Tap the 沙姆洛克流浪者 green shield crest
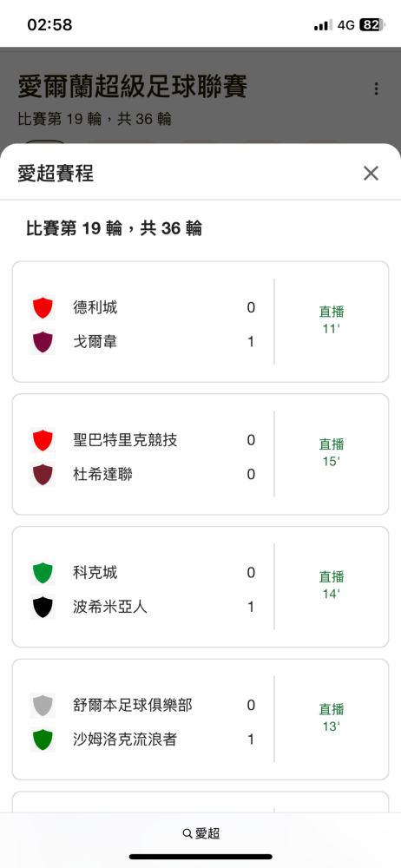Screen dimensions: 401x868 tap(43, 740)
